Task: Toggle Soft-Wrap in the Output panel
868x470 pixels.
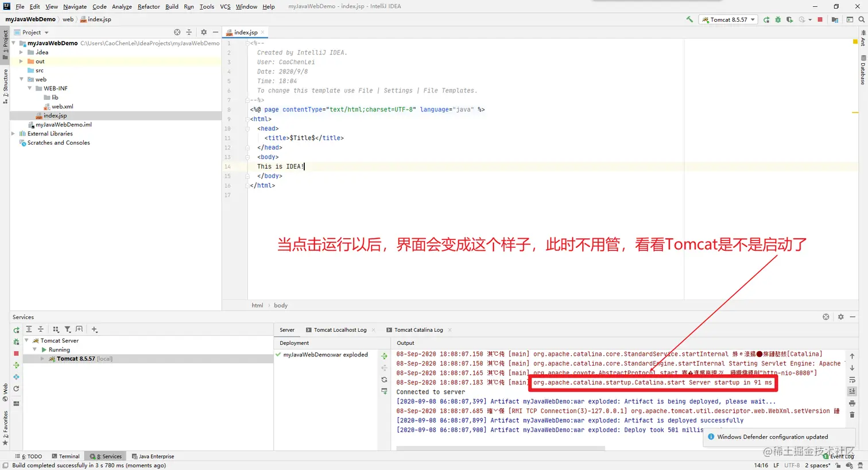Action: pyautogui.click(x=852, y=380)
